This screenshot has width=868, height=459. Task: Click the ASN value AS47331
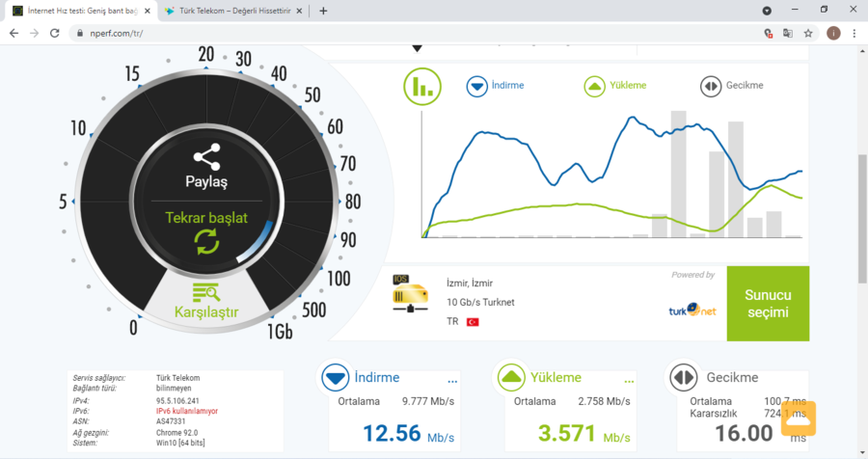tap(171, 421)
